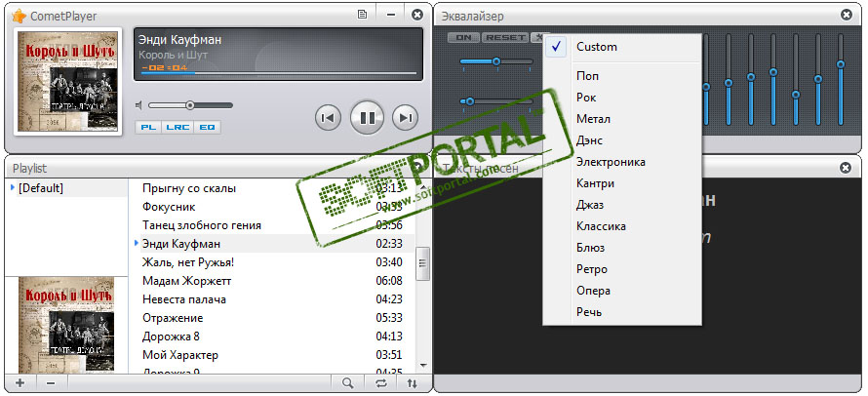
Task: Choose the Речь equalizer preset
Action: pos(622,312)
